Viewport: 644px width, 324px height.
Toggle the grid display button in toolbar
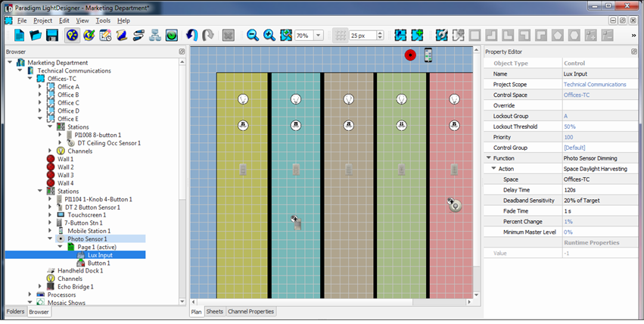341,36
